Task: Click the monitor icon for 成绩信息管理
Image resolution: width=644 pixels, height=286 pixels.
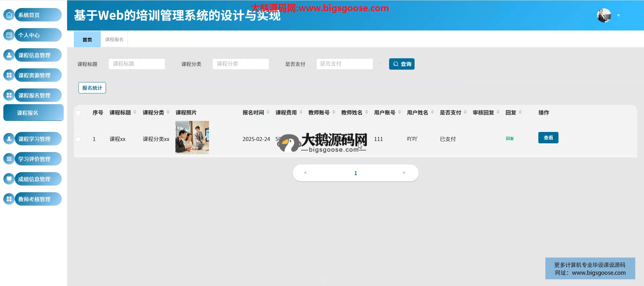Action: (9, 179)
